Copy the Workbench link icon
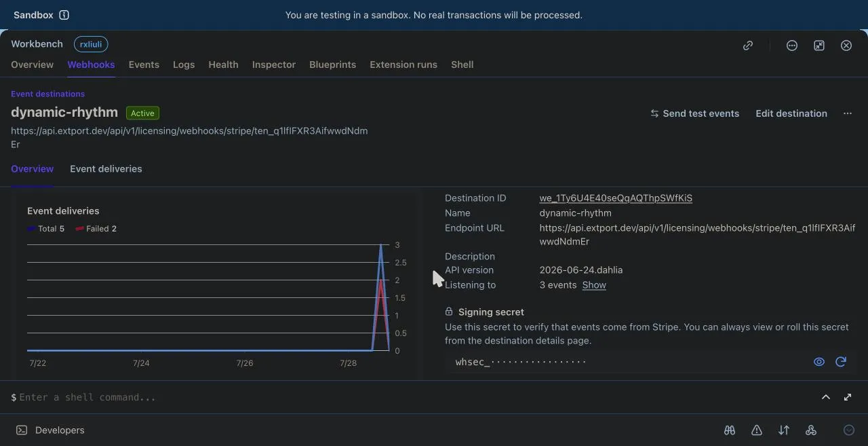868x446 pixels. click(748, 45)
